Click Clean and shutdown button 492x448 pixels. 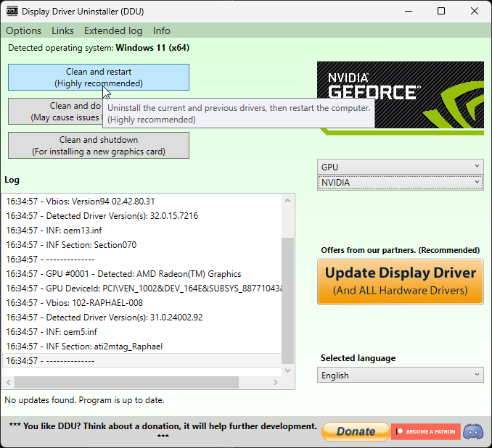pos(99,146)
